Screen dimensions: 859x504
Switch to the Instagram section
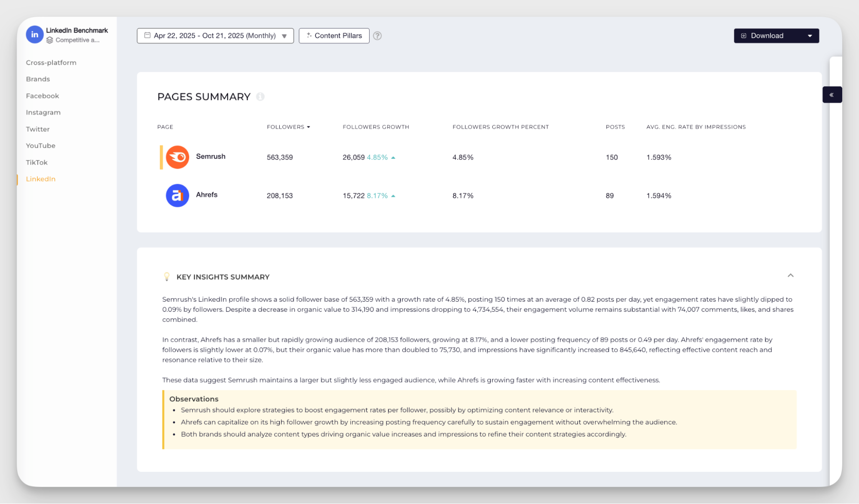[43, 112]
